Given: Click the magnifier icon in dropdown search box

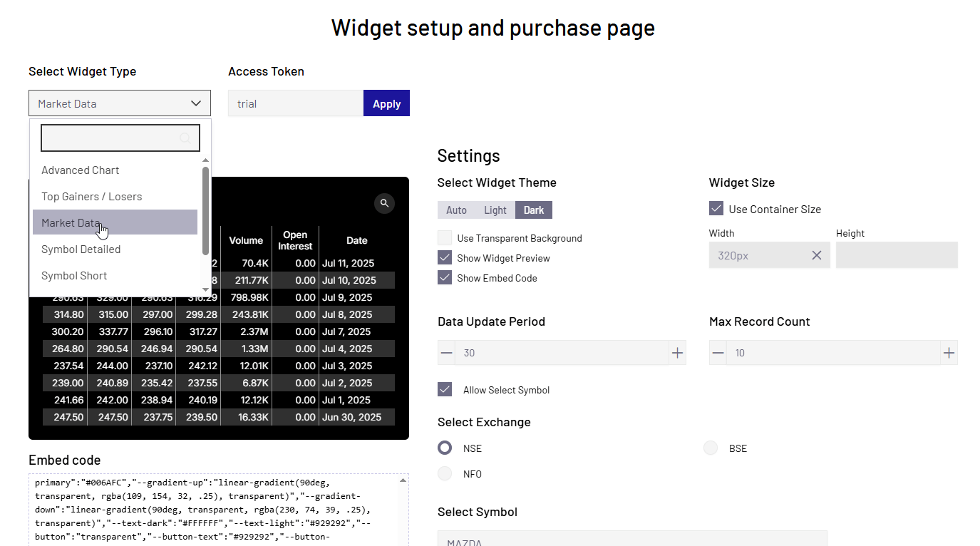Looking at the screenshot, I should (185, 138).
